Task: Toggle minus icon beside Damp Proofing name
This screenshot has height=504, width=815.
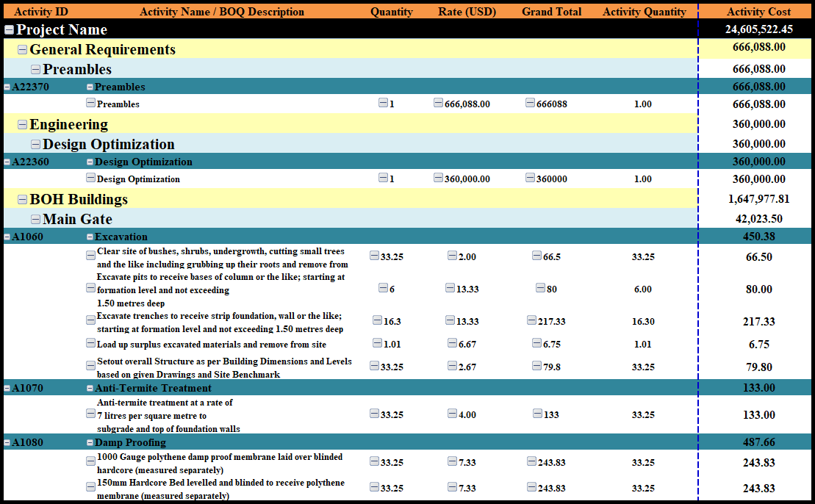Action: (90, 443)
